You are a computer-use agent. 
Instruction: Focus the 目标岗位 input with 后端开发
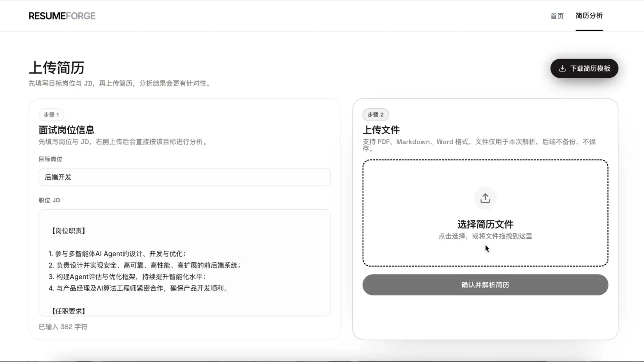coord(185,177)
